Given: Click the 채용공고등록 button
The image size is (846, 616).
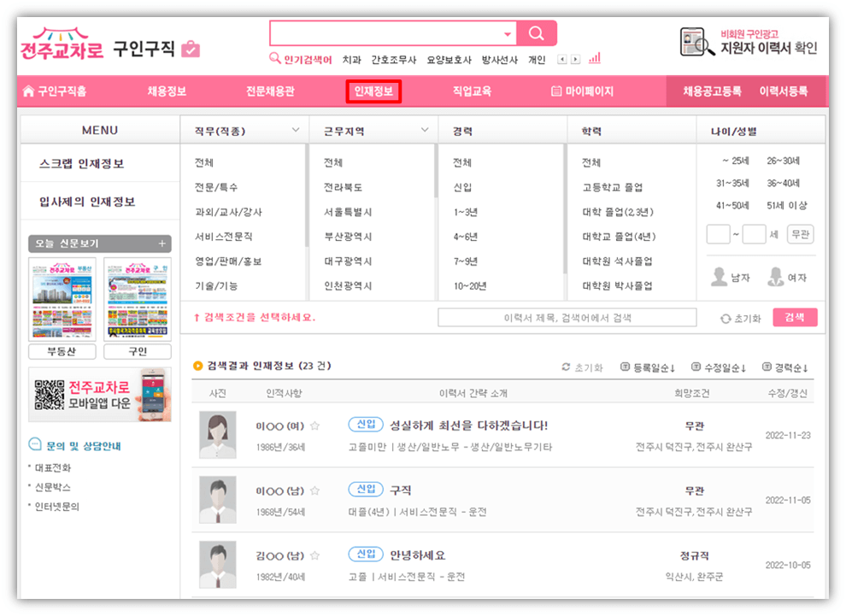Looking at the screenshot, I should point(712,91).
